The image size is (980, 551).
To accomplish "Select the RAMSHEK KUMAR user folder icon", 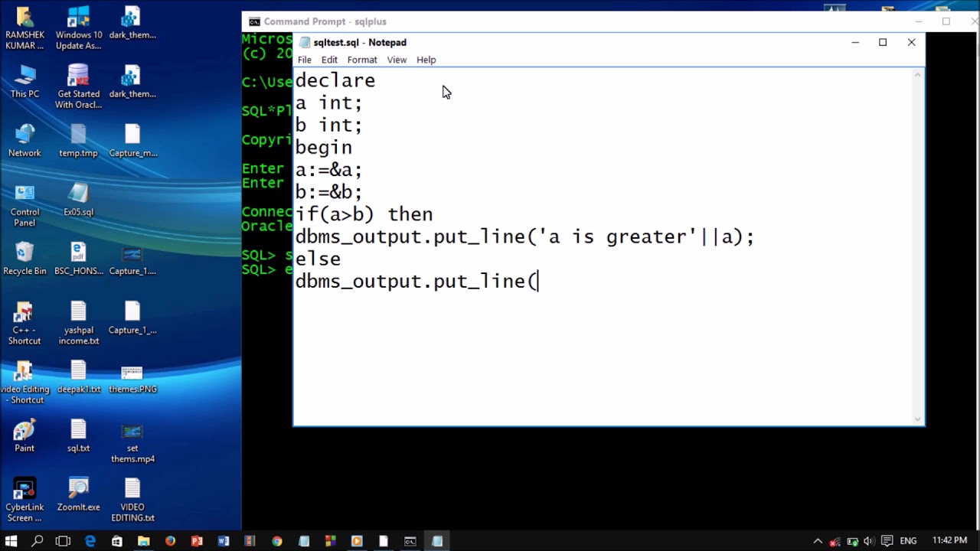I will click(24, 28).
